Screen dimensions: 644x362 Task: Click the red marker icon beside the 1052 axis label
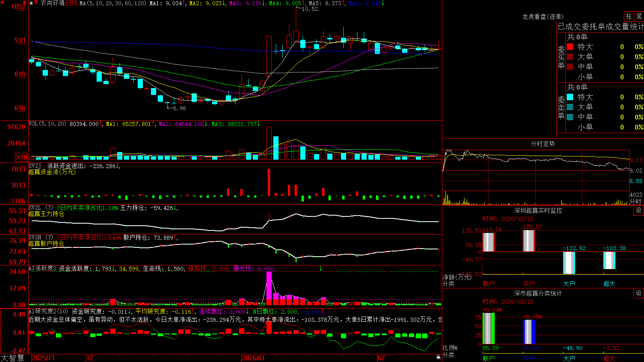click(25, 4)
